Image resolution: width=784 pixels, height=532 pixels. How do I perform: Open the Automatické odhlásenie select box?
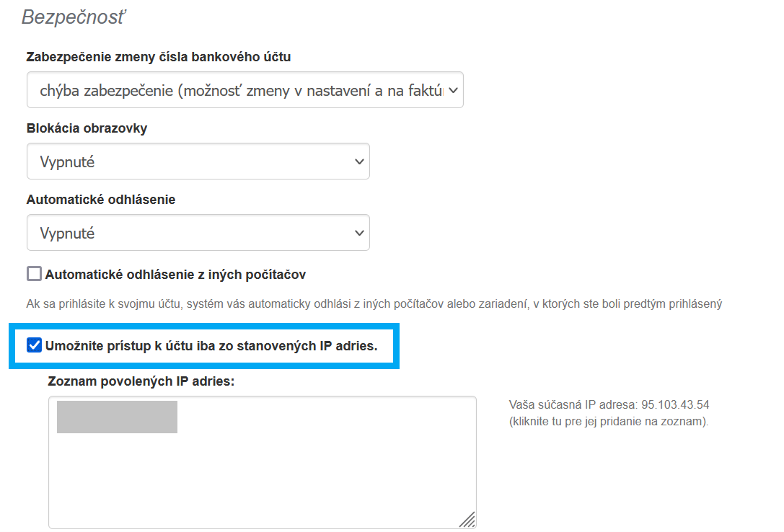pos(198,233)
